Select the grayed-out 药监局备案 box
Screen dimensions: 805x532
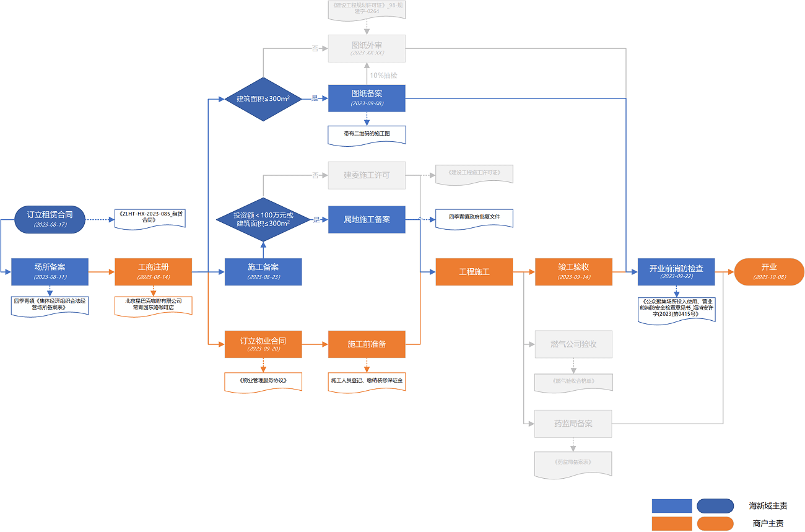(x=573, y=424)
